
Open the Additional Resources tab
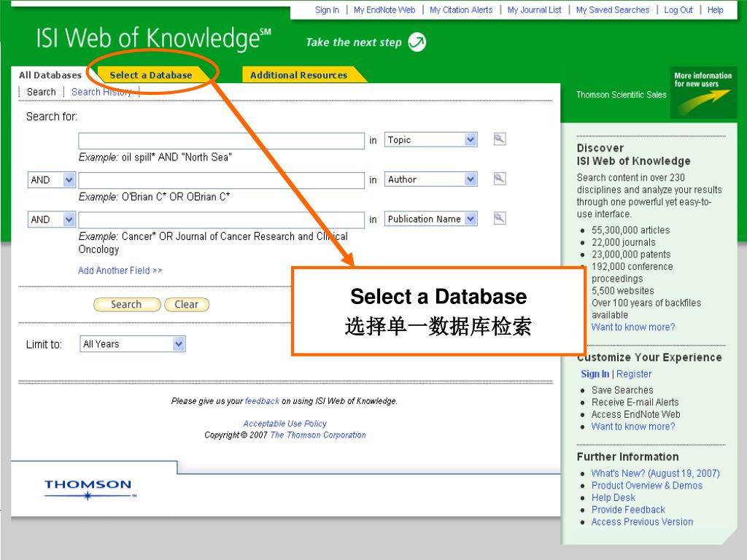[x=298, y=75]
